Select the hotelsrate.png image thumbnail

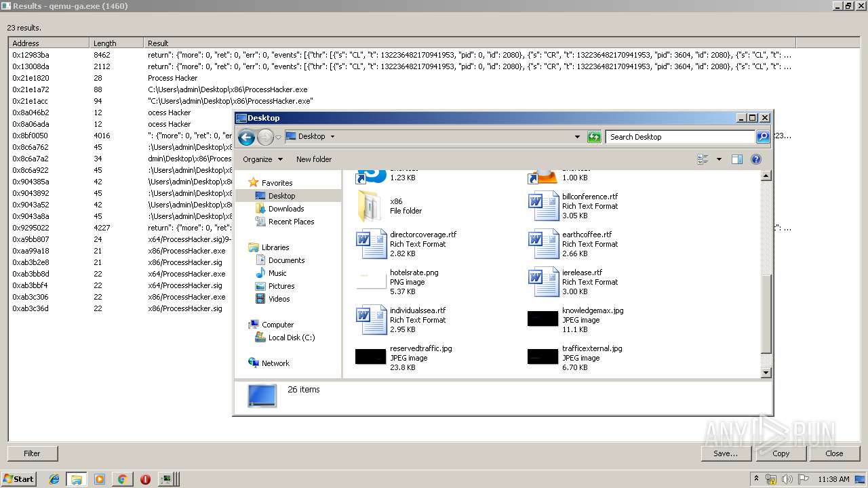pyautogui.click(x=371, y=282)
